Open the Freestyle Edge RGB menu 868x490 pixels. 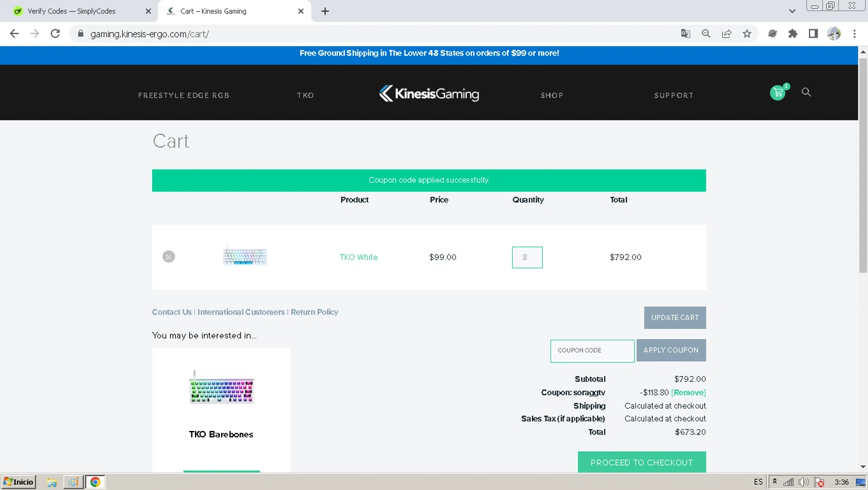184,95
